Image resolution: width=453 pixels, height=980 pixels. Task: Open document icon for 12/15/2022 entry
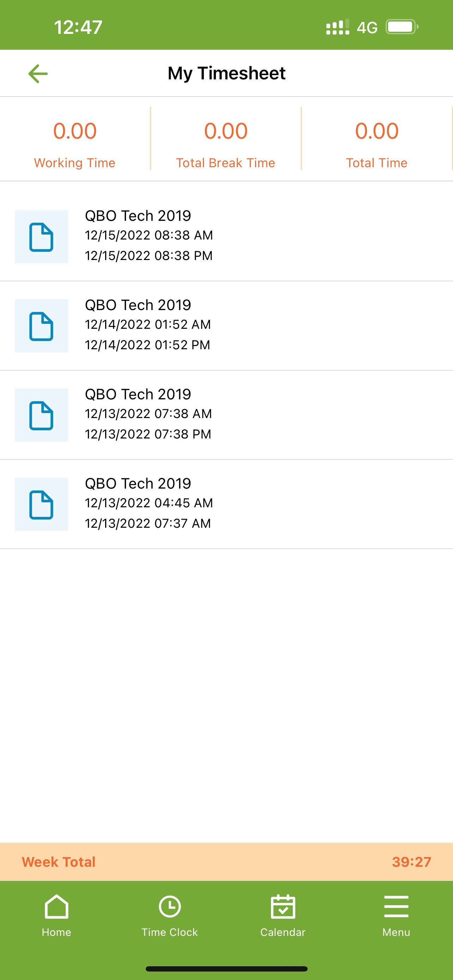(42, 237)
